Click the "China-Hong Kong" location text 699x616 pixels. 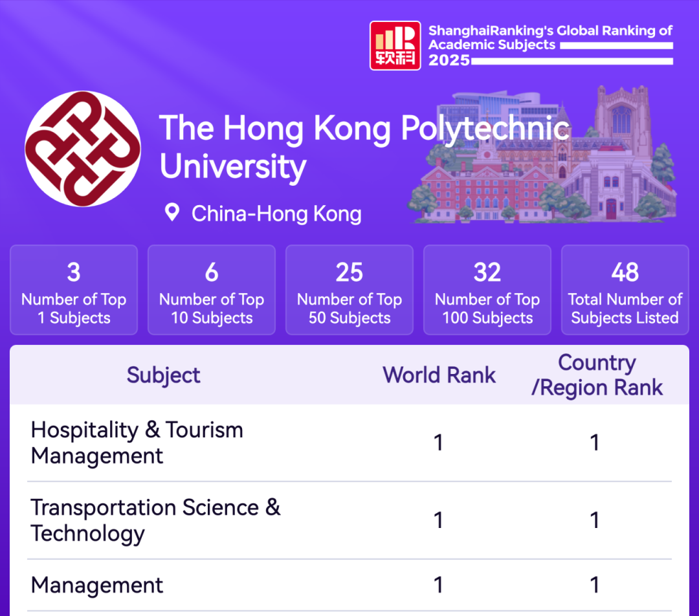(x=276, y=214)
